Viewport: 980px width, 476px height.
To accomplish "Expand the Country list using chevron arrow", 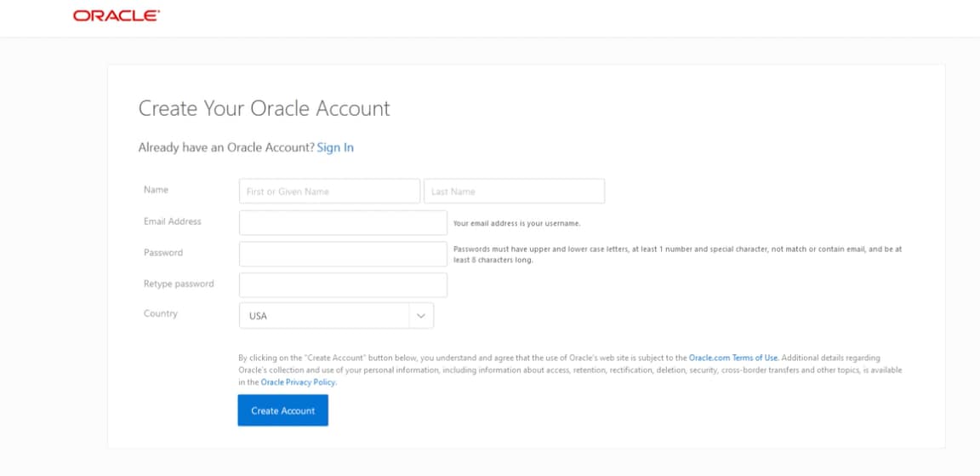I will pos(420,316).
